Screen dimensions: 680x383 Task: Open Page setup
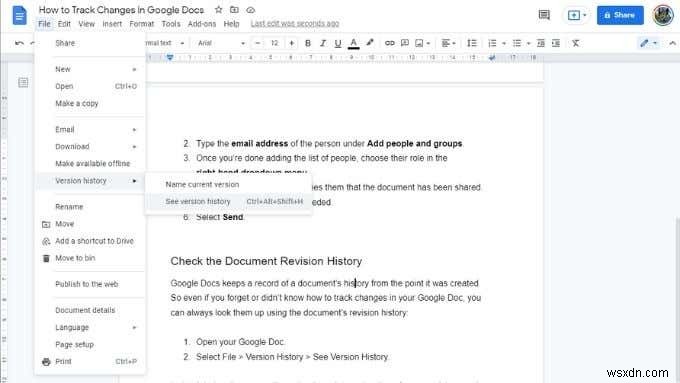click(x=90, y=344)
